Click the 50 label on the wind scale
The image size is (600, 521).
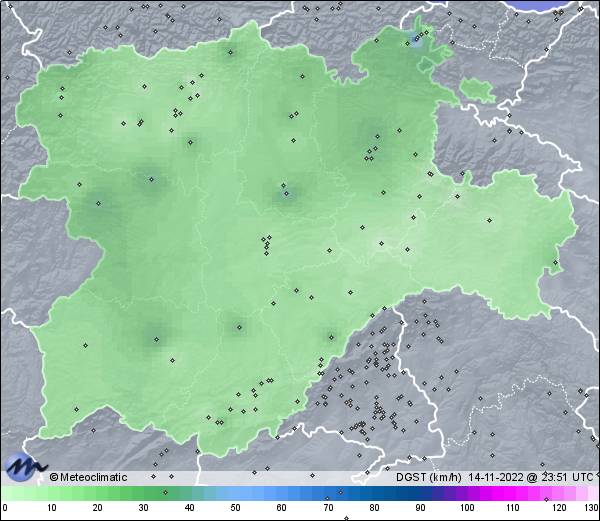235,508
